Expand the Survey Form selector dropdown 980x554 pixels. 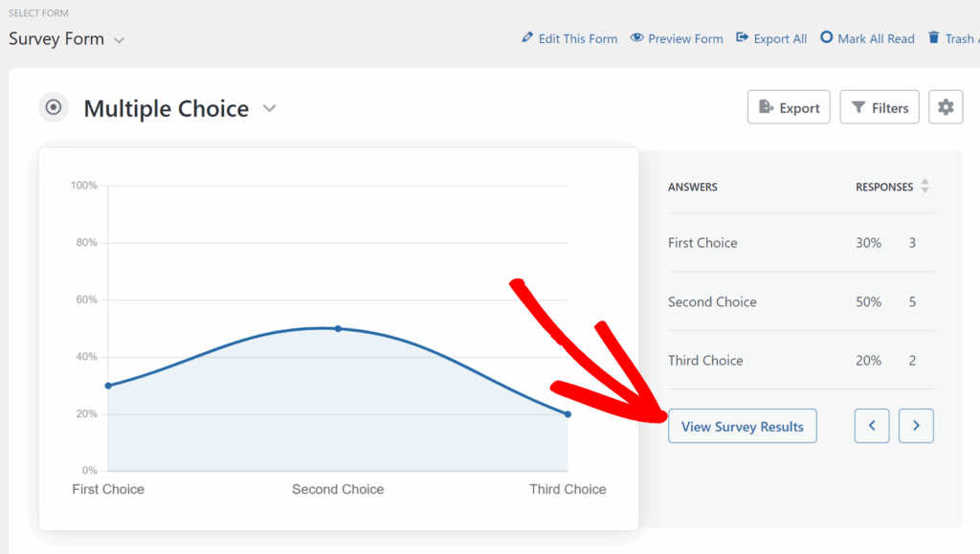[119, 40]
